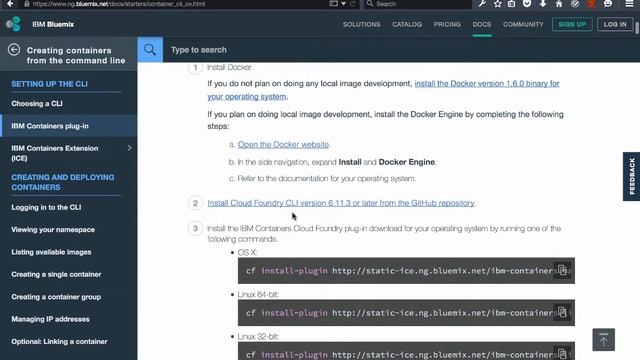
Task: Click the blue docs search magnifier
Action: 150,50
